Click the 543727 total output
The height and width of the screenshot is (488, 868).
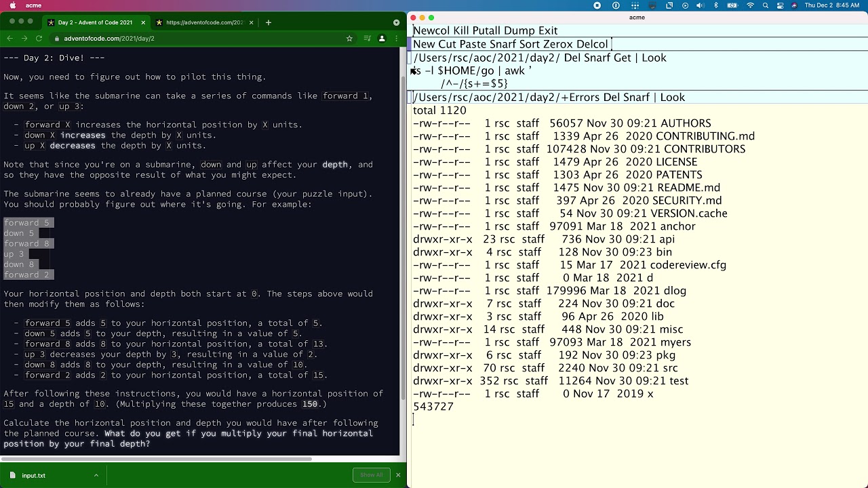tap(433, 407)
